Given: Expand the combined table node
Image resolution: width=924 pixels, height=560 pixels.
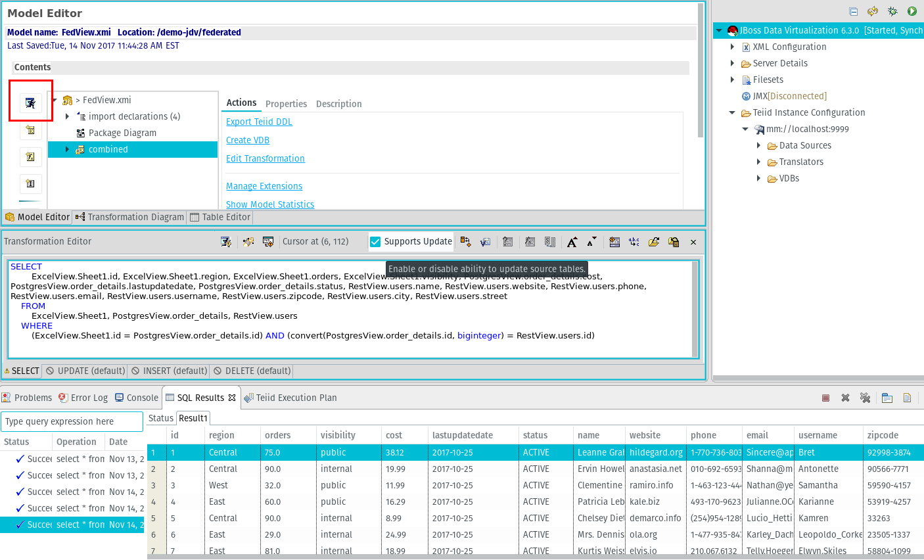Looking at the screenshot, I should [67, 149].
